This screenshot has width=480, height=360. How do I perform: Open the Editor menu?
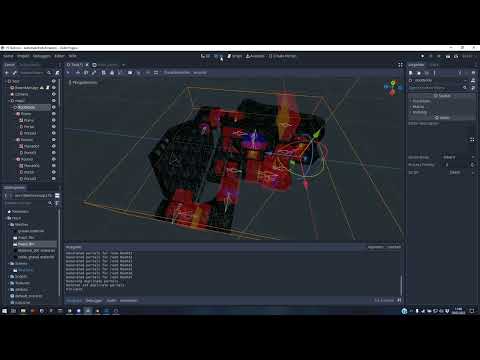point(59,56)
